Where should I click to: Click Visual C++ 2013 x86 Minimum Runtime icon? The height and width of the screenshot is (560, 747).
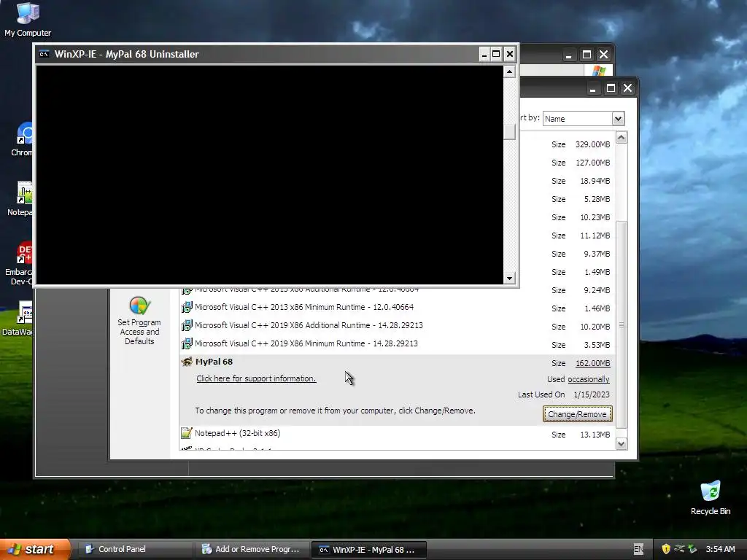click(x=187, y=307)
